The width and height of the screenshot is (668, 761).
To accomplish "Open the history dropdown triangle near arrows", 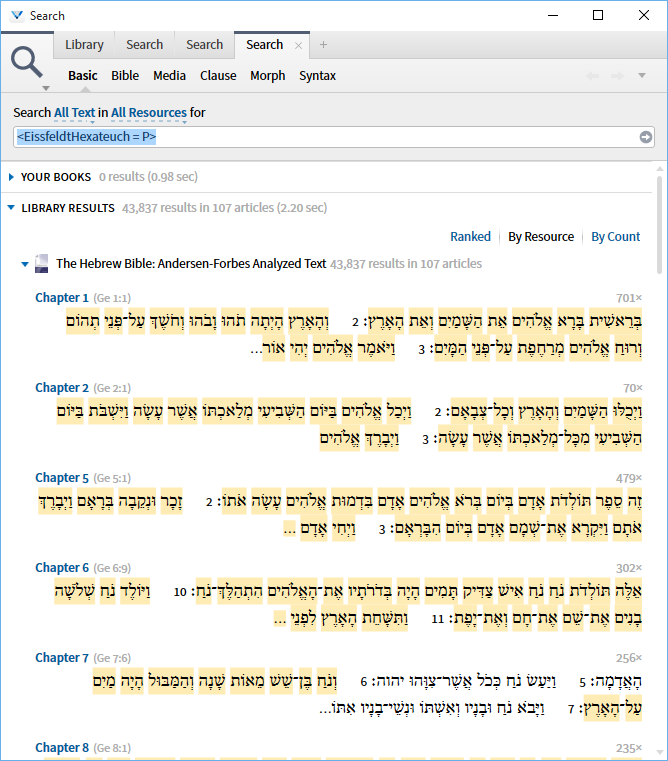I will (642, 76).
